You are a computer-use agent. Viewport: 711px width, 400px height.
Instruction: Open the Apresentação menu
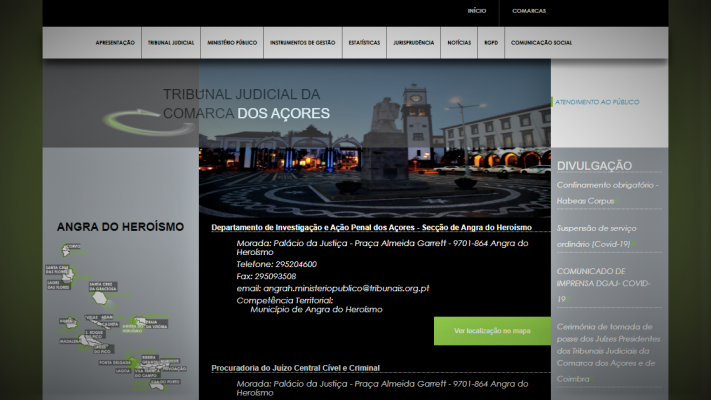click(115, 43)
